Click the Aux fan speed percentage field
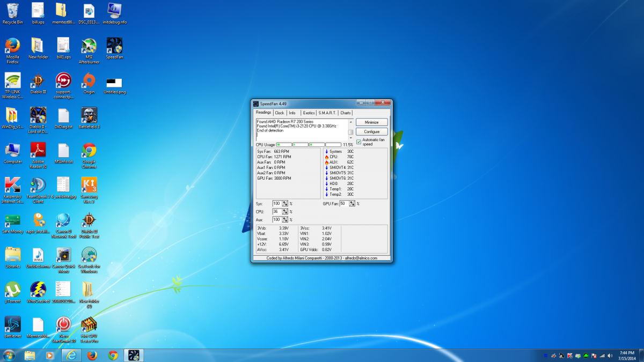 [x=277, y=220]
